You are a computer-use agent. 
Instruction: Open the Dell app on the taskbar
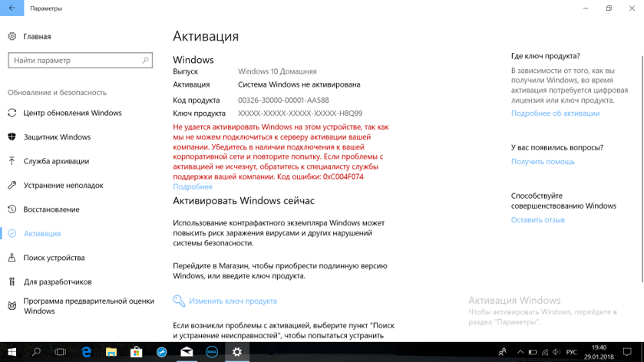click(x=212, y=352)
